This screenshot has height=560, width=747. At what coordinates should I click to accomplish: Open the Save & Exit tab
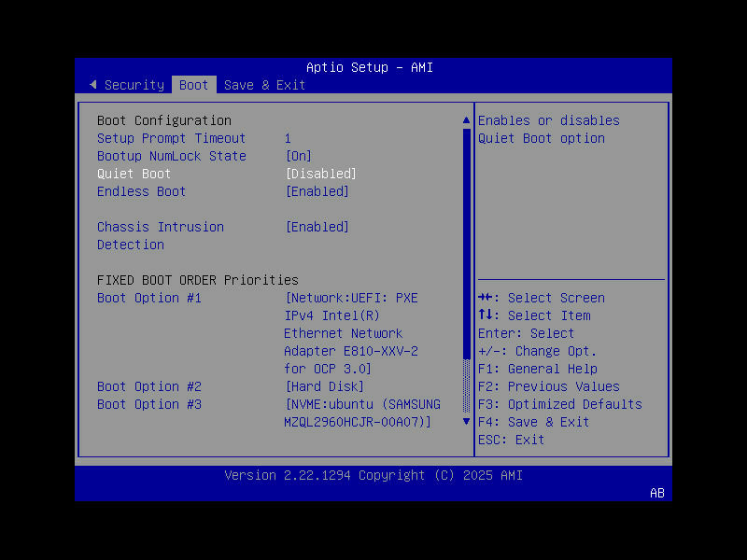264,84
